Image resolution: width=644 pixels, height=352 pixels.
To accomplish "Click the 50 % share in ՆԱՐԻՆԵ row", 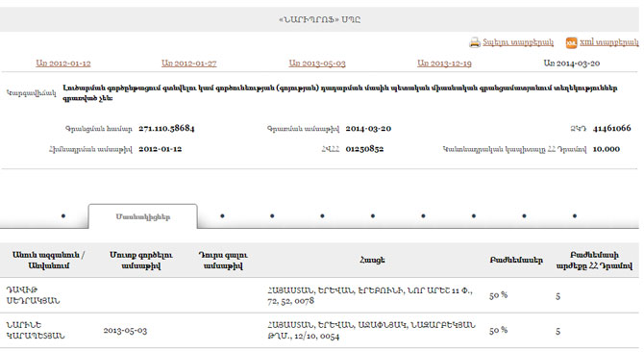I will click(498, 330).
